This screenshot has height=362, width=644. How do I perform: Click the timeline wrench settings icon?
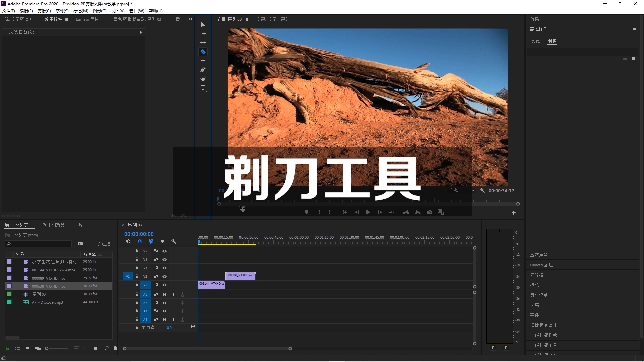174,241
